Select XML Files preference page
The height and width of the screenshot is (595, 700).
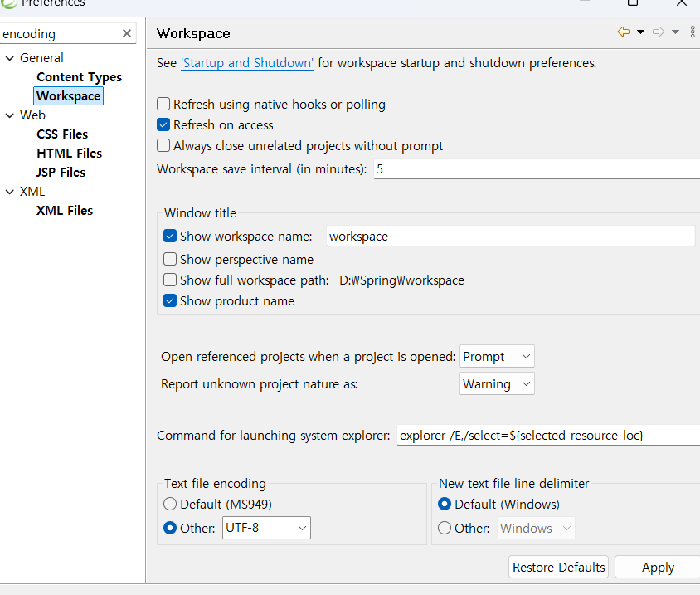coord(65,211)
